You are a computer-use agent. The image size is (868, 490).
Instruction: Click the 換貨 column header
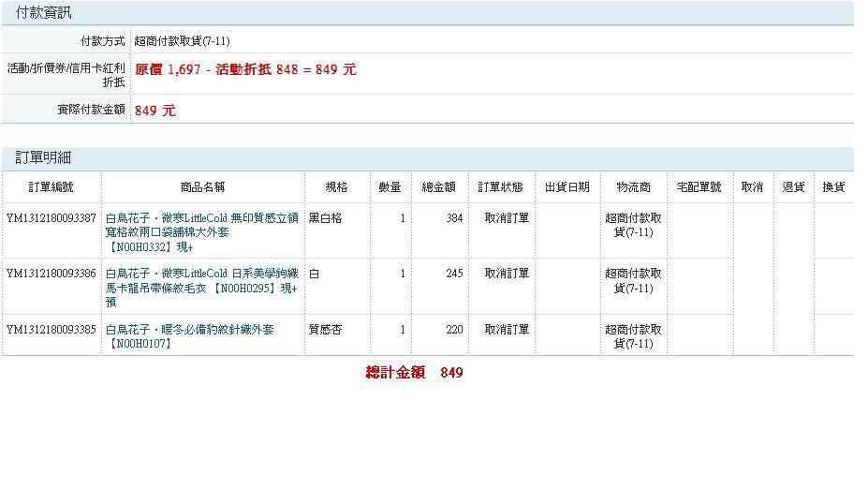833,187
